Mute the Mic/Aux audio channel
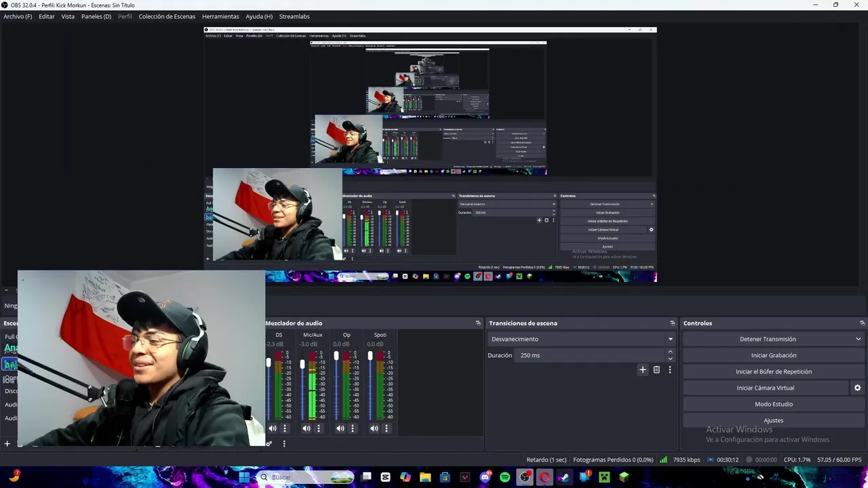 coord(307,428)
